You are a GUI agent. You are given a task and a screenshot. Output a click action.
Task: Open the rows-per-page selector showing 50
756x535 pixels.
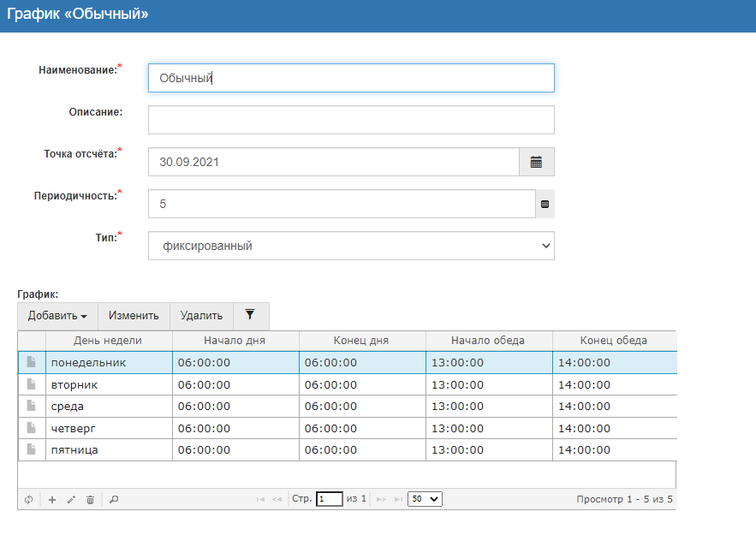click(425, 498)
